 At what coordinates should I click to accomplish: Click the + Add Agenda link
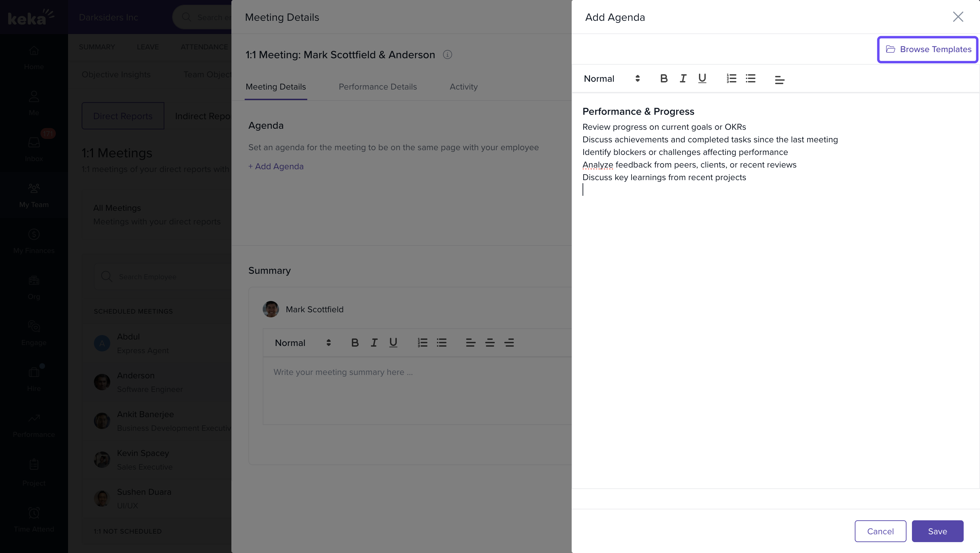276,166
